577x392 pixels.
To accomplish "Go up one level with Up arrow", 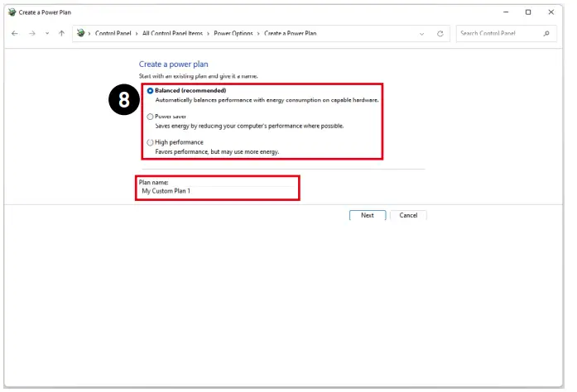I will click(61, 33).
